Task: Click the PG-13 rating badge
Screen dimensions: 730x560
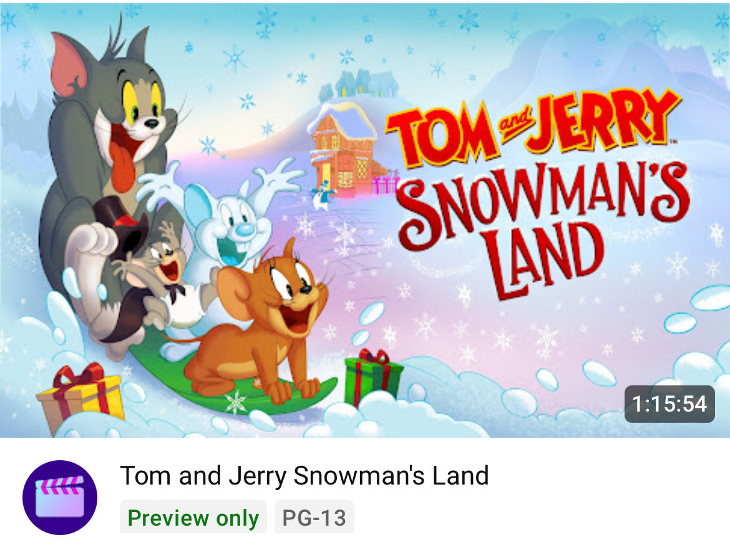Action: click(x=314, y=518)
